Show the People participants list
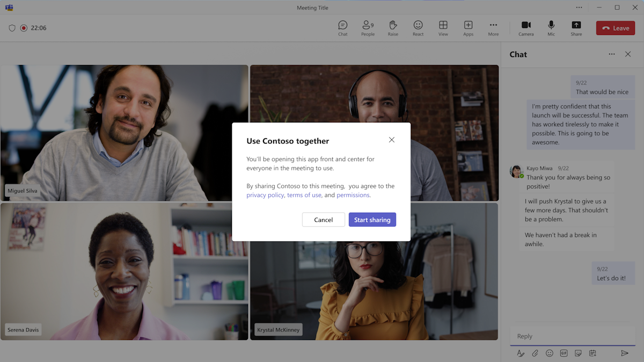The width and height of the screenshot is (644, 362). coord(368,28)
